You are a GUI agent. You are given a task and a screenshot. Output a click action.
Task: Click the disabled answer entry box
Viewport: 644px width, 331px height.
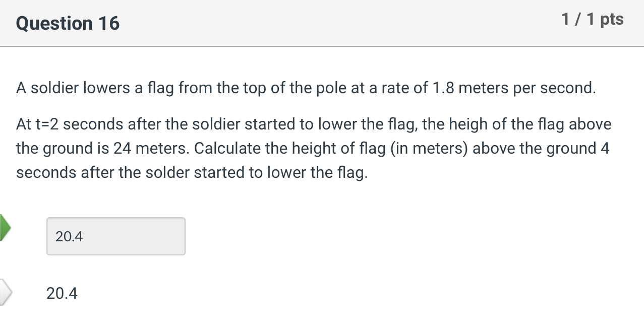116,236
